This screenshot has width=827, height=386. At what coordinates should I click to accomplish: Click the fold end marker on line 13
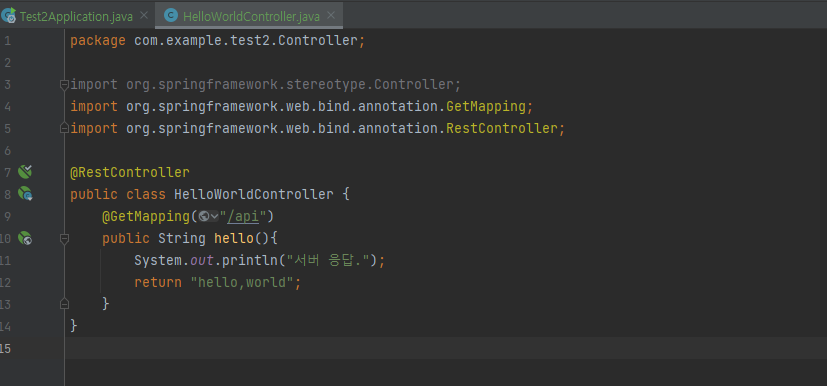64,304
